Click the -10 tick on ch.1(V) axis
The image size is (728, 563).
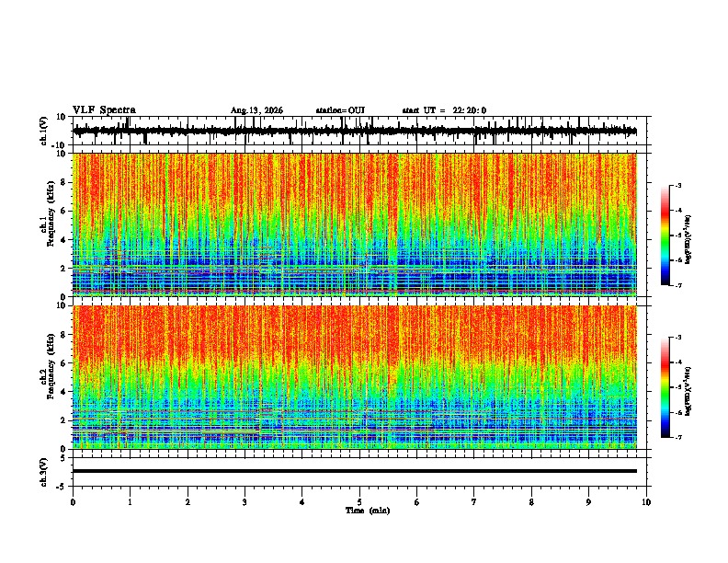coord(59,145)
